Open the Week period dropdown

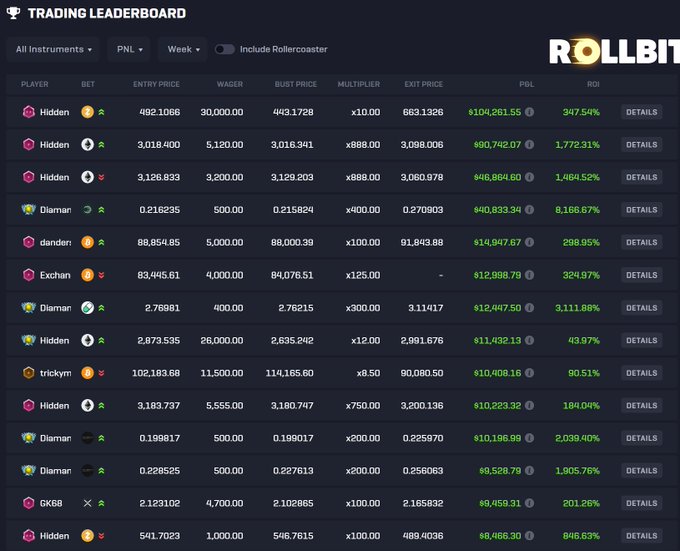pos(183,49)
